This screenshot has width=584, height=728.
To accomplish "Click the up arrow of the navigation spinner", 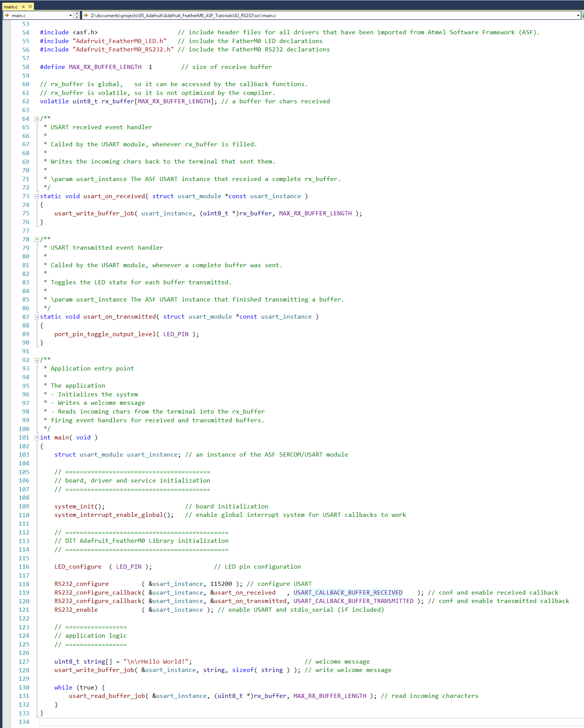I will pyautogui.click(x=77, y=14).
